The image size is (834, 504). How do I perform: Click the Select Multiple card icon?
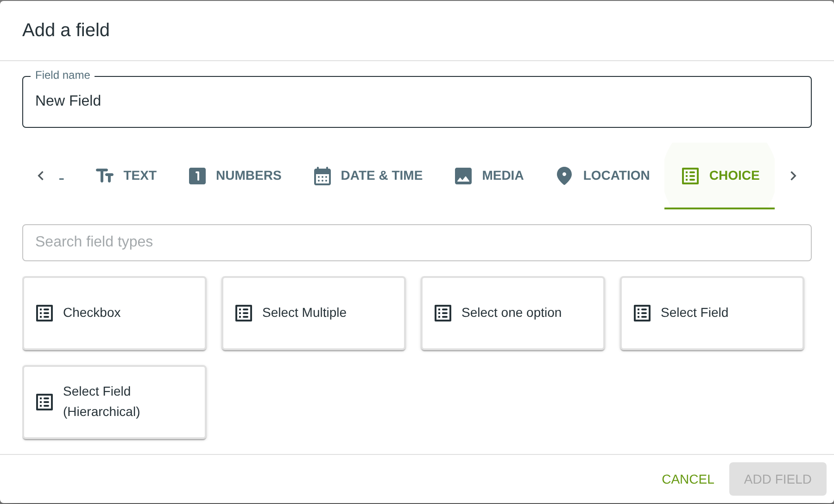click(244, 313)
